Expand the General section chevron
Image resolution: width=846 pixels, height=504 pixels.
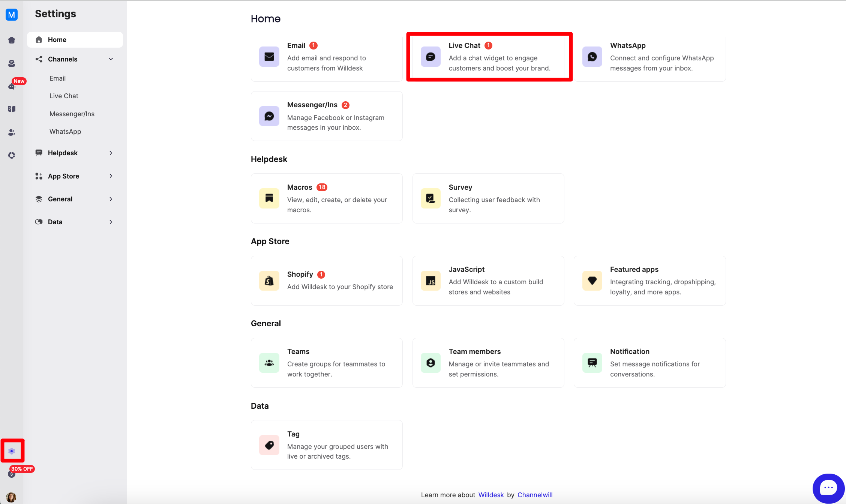click(x=111, y=199)
